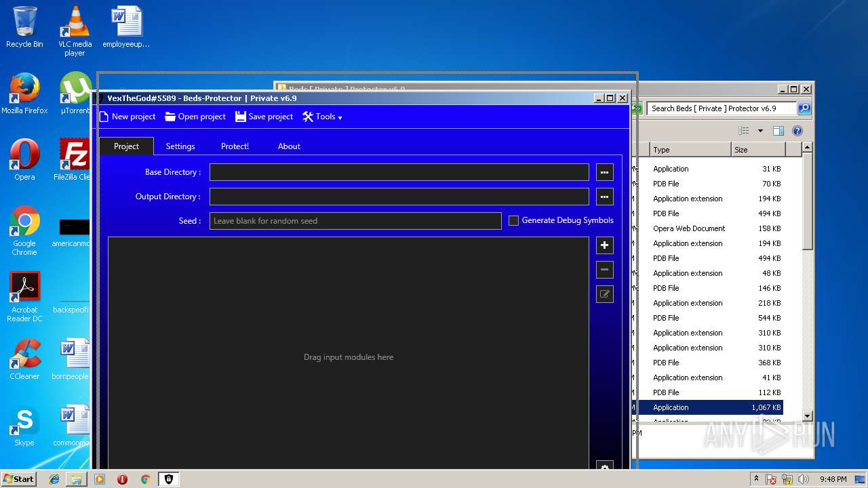Click the volume tray icon
The height and width of the screenshot is (488, 868).
(x=804, y=479)
